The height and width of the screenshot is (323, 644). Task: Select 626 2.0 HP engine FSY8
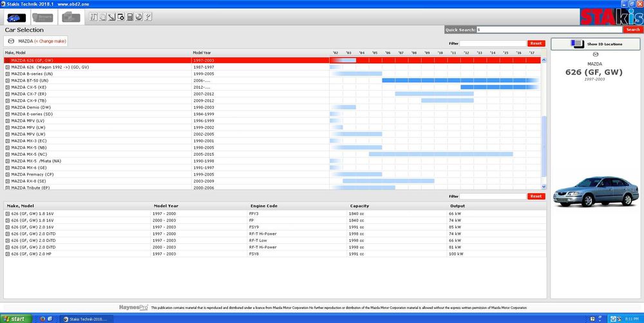coord(275,254)
